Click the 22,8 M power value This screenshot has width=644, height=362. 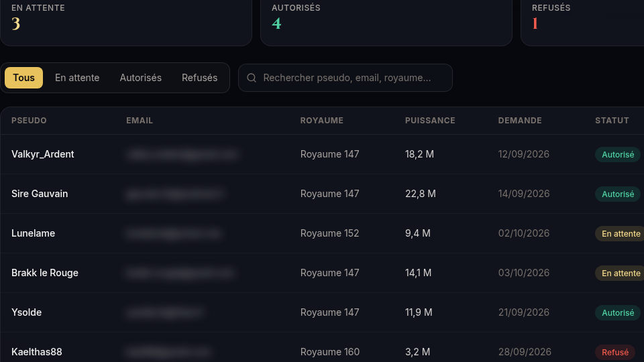(421, 194)
